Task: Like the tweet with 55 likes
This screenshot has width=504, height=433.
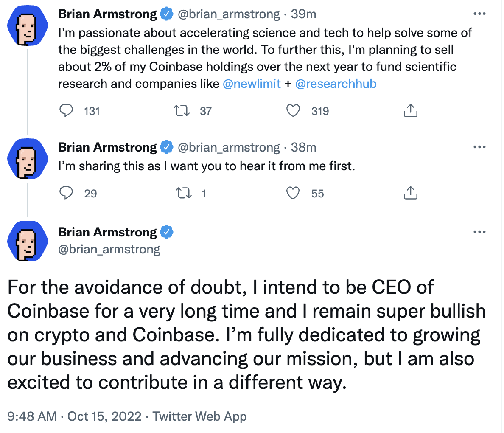Action: [x=293, y=193]
